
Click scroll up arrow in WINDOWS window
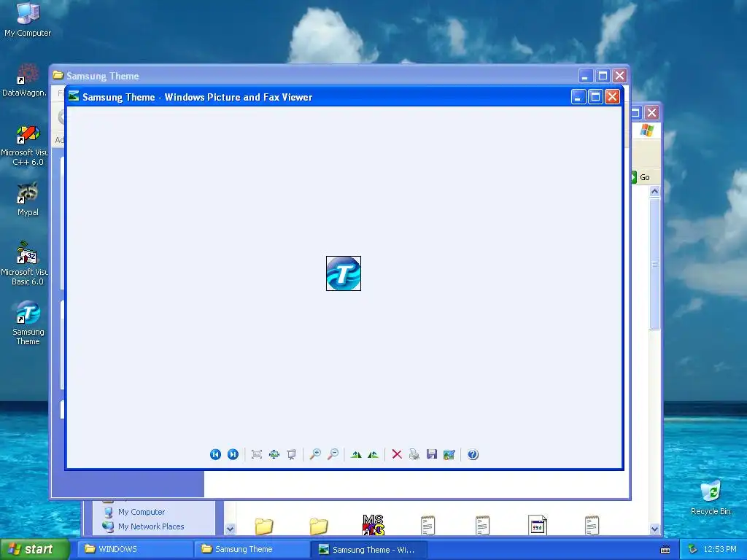[x=654, y=192]
